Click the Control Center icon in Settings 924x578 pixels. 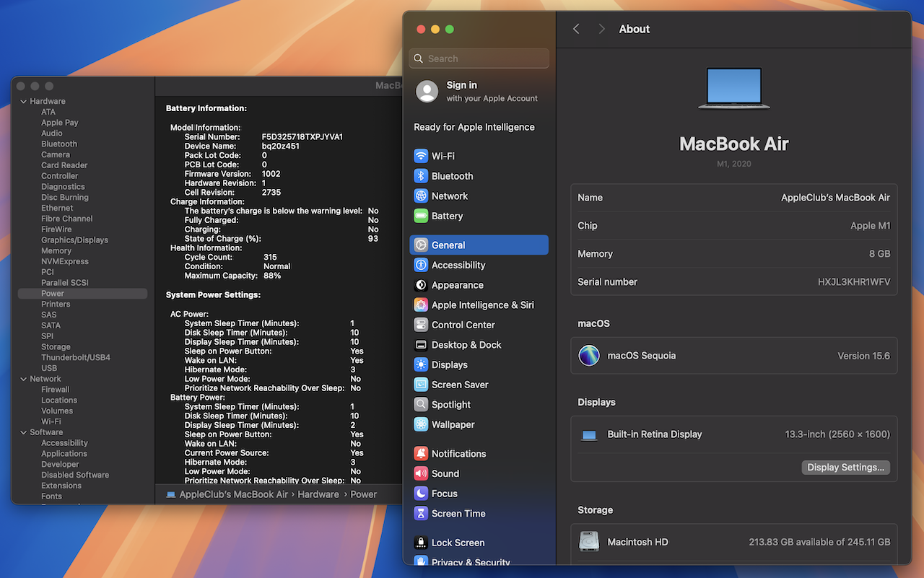coord(421,325)
